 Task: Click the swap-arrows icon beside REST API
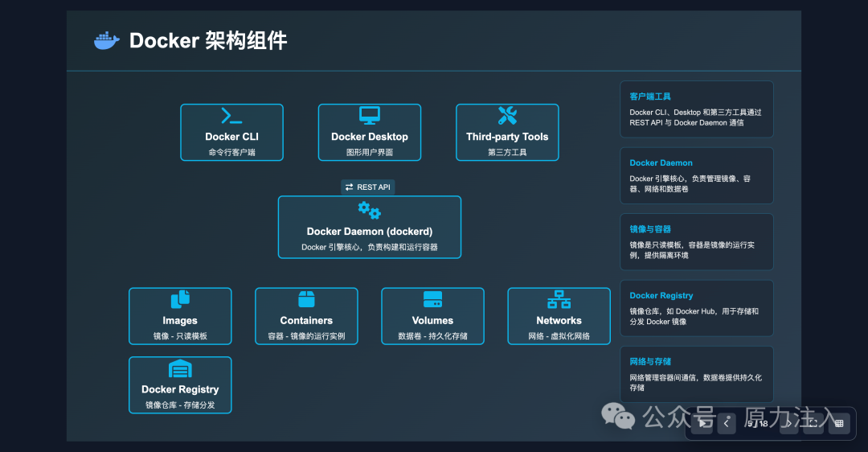click(x=349, y=187)
